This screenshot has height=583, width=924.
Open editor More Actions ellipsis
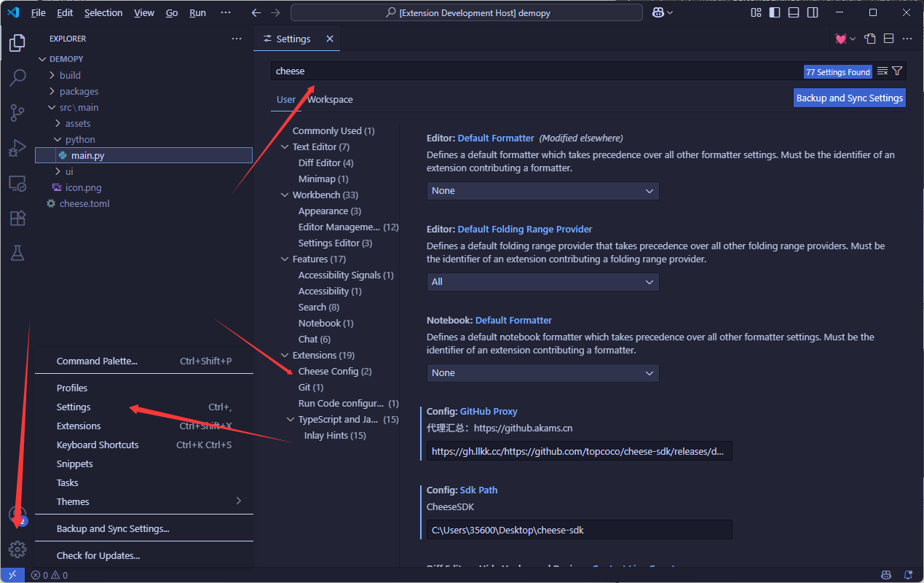tap(907, 39)
